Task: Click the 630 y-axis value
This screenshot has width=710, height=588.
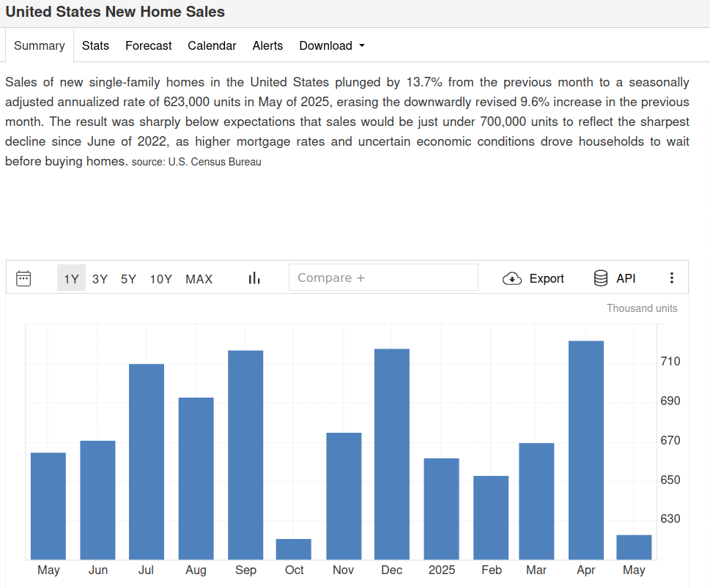Action: pyautogui.click(x=670, y=518)
